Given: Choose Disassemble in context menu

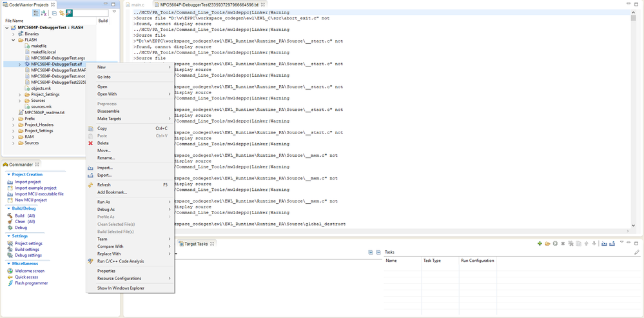Looking at the screenshot, I should (130, 111).
